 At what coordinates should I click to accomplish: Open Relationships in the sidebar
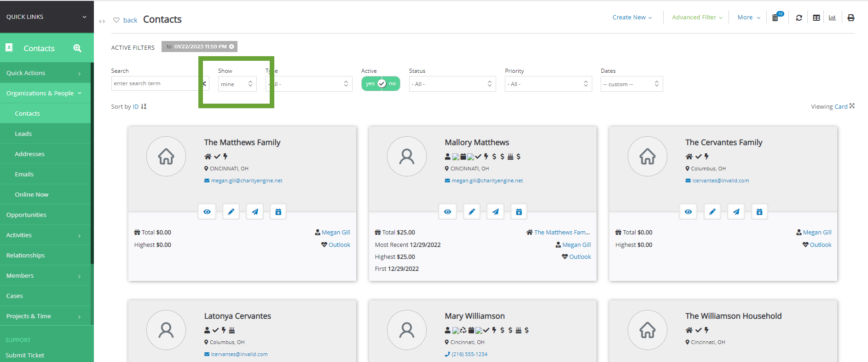click(x=45, y=255)
